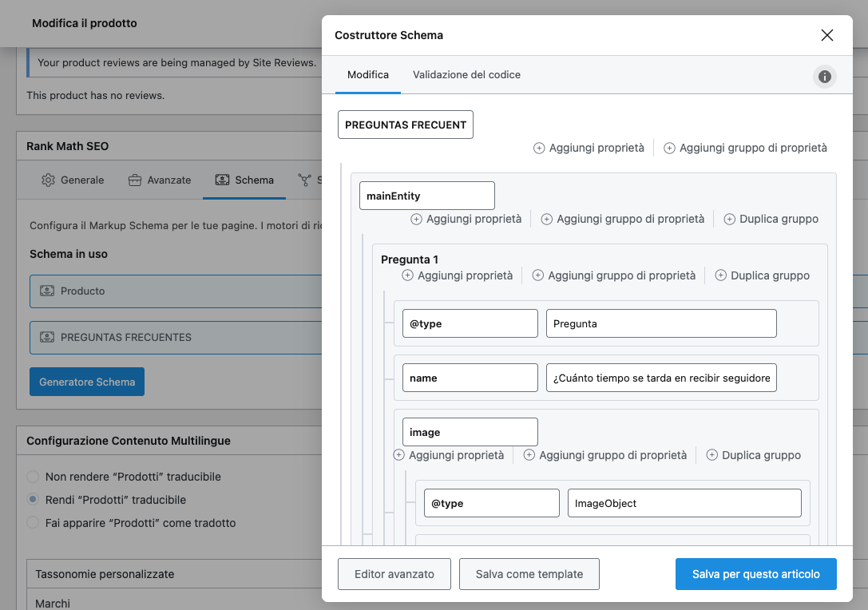This screenshot has height=610, width=868.
Task: Click the Avanzate tab briefcase icon
Action: (135, 180)
